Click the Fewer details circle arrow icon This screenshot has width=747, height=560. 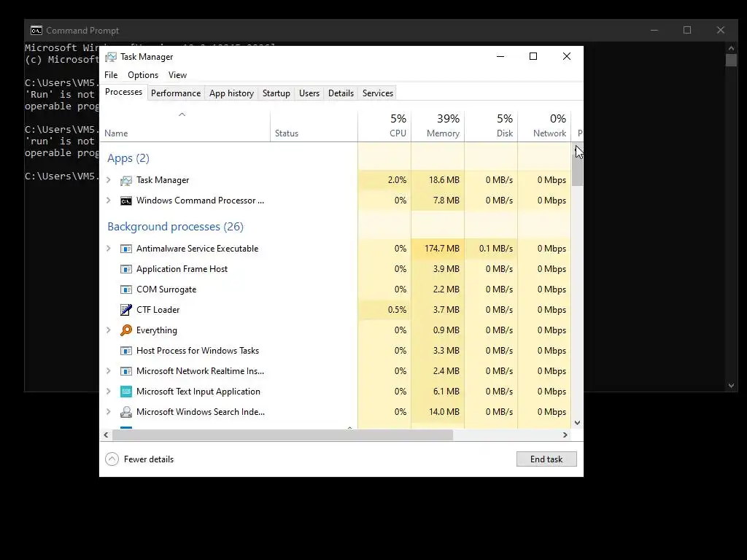pyautogui.click(x=112, y=459)
